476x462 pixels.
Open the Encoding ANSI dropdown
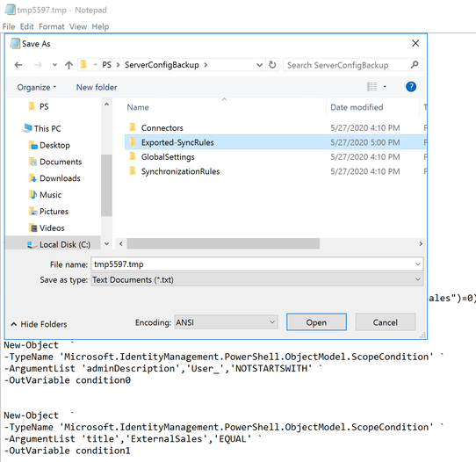[226, 322]
